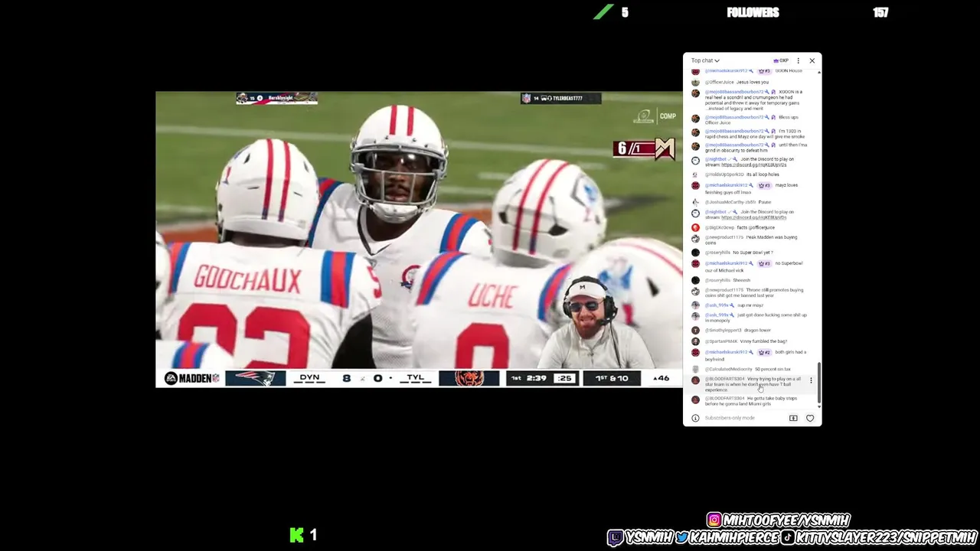Close the chat panel

[812, 60]
